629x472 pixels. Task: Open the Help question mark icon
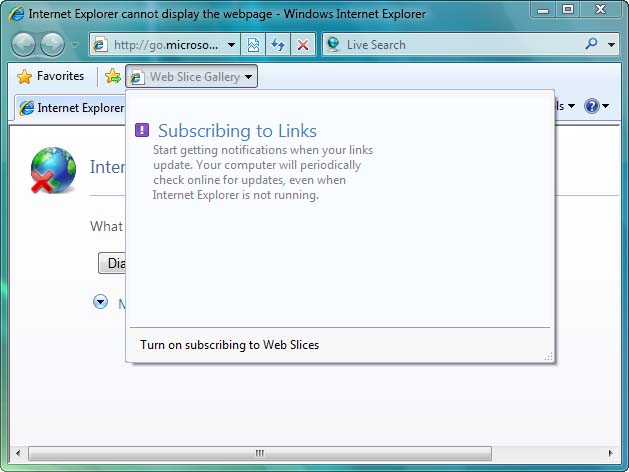592,107
